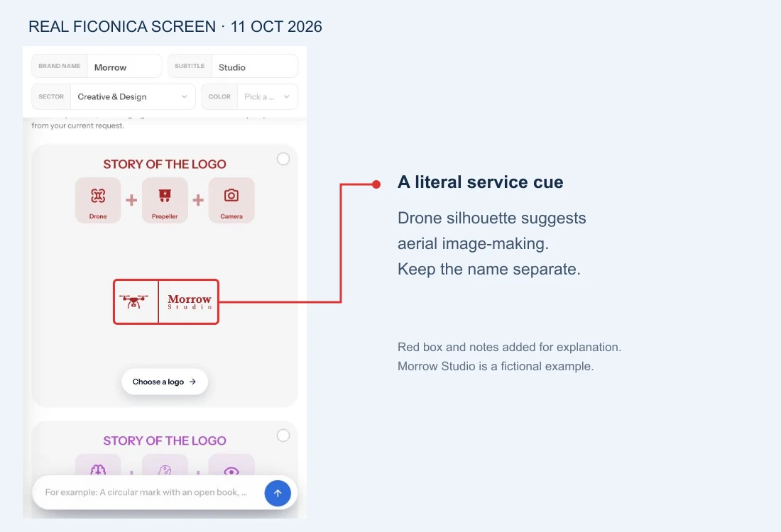Open the Sector Creative & Design dropdown
Screen dimensions: 781x532
(114, 96)
